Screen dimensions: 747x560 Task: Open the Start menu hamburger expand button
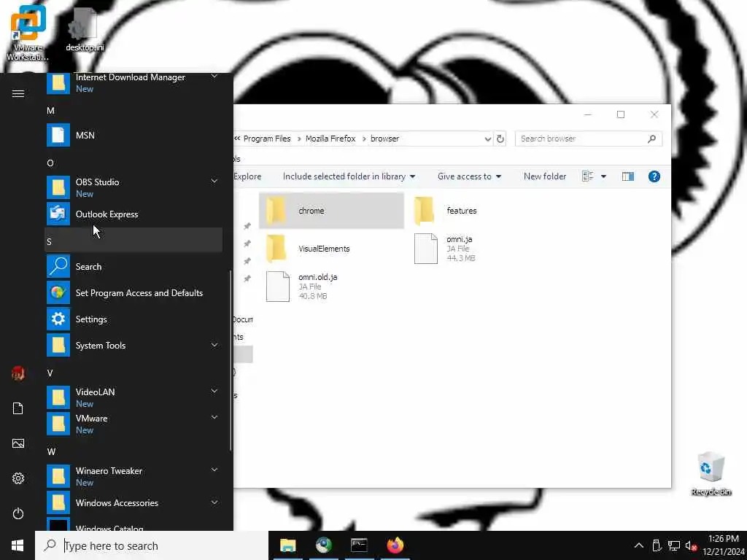click(18, 93)
